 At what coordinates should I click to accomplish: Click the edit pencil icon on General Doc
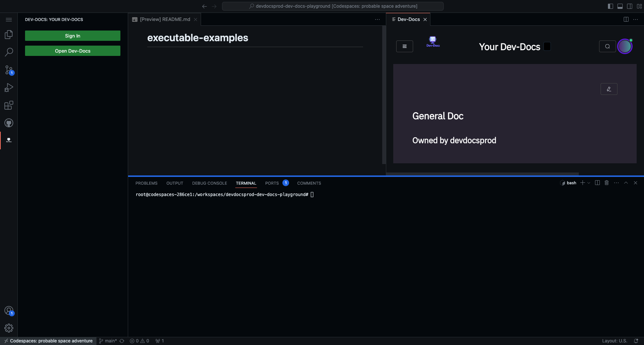click(609, 89)
